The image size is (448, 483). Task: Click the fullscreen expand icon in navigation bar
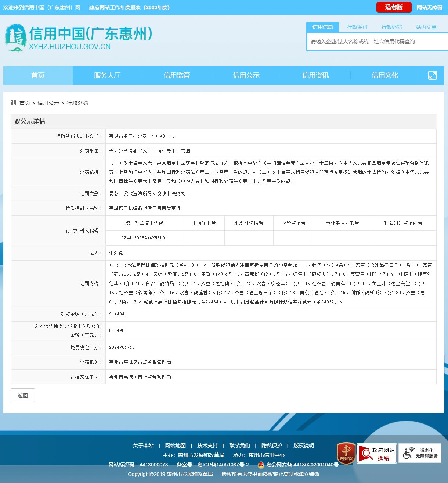(432, 75)
